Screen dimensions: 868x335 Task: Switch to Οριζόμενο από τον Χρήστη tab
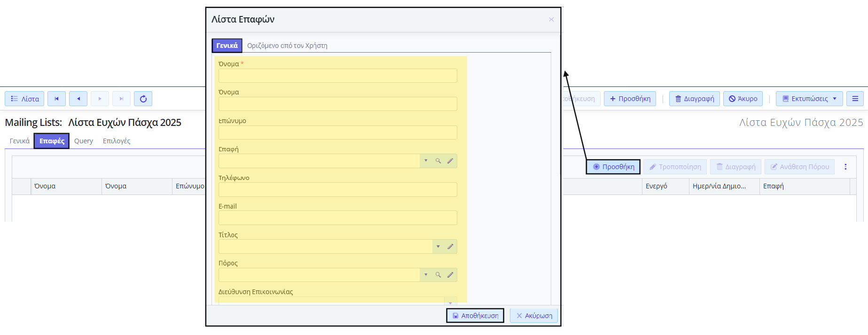click(287, 46)
